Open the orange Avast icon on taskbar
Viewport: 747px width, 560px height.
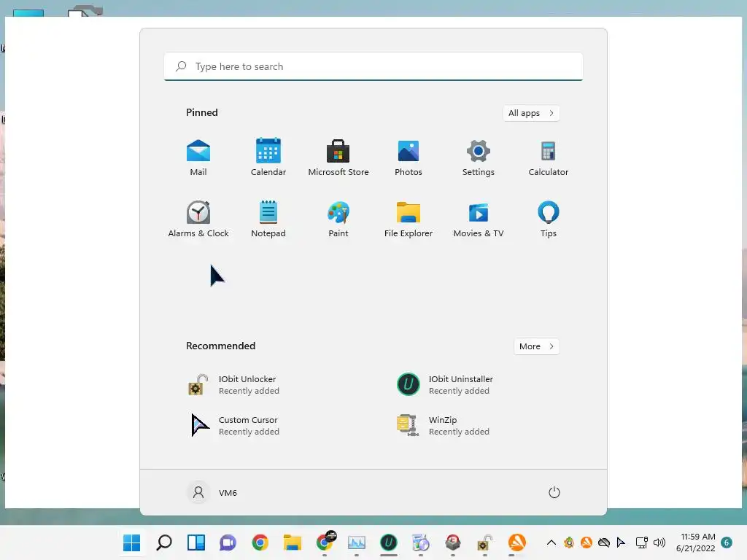pyautogui.click(x=517, y=542)
